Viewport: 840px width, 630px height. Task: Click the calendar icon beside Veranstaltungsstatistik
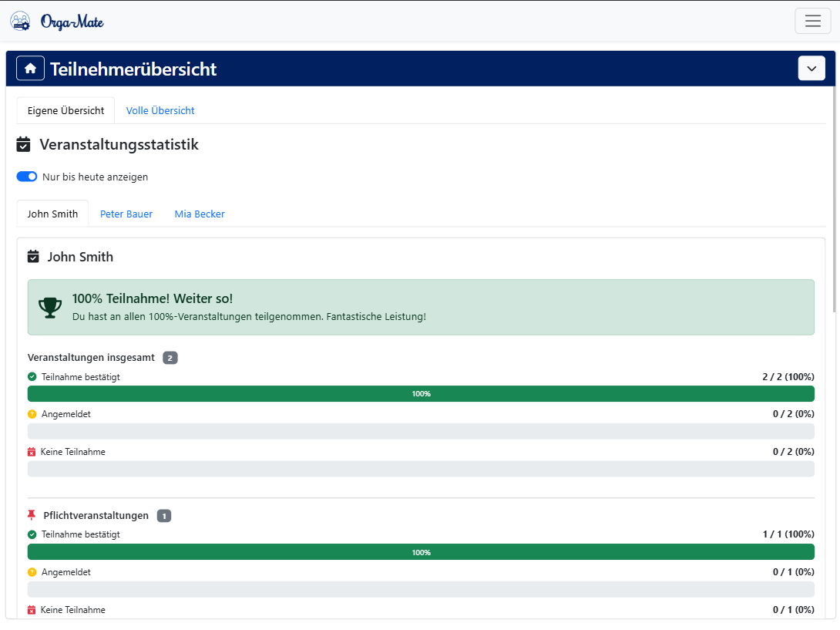tap(24, 144)
